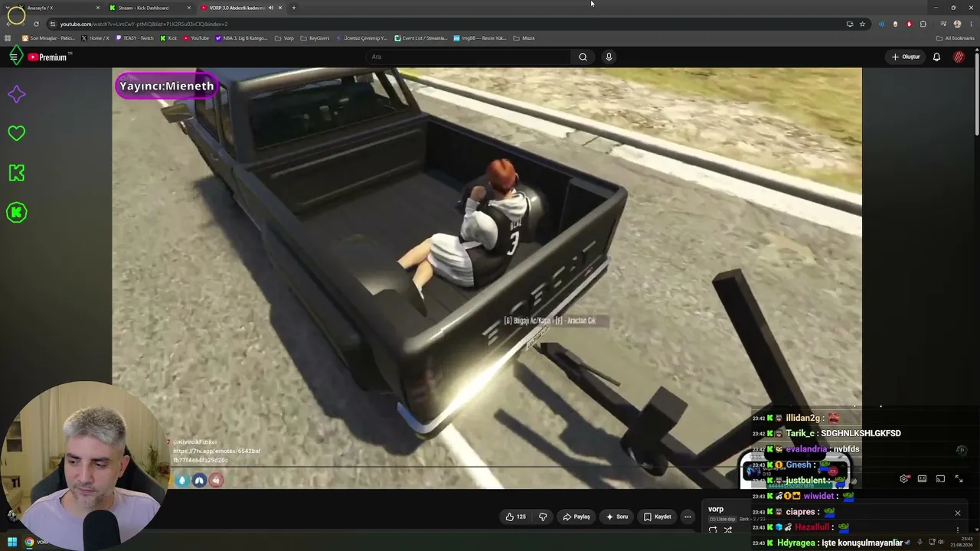Open the TEASY - Twitch bookmark
Screen dimensions: 980x551
point(134,38)
